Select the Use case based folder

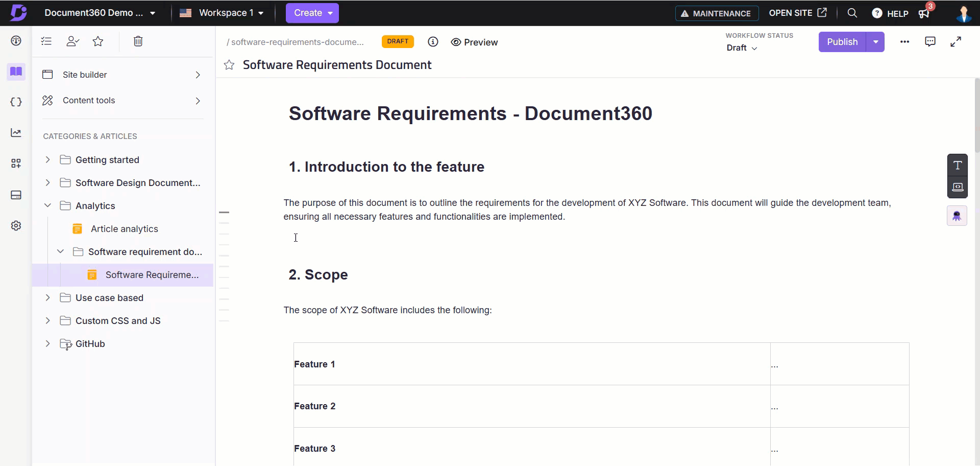109,298
